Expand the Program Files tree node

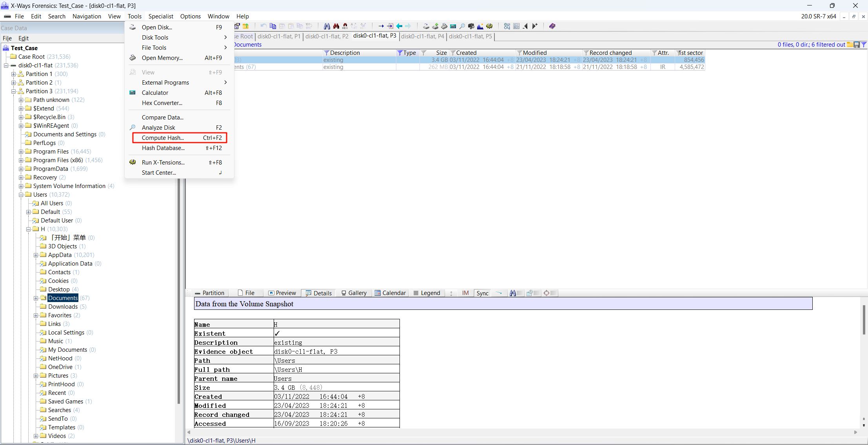click(x=21, y=152)
